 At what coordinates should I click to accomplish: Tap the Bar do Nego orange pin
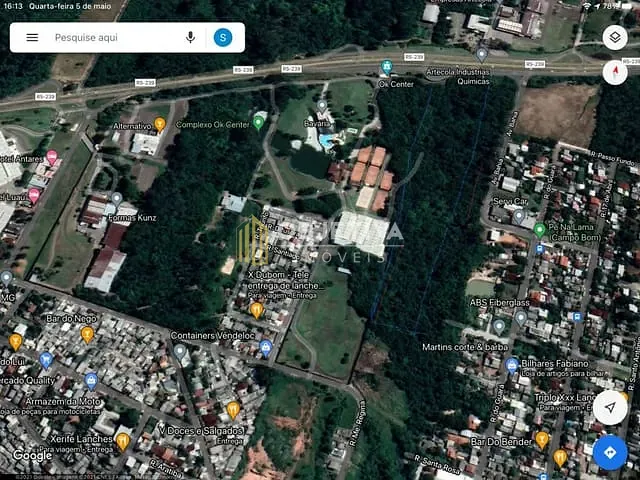point(87,335)
